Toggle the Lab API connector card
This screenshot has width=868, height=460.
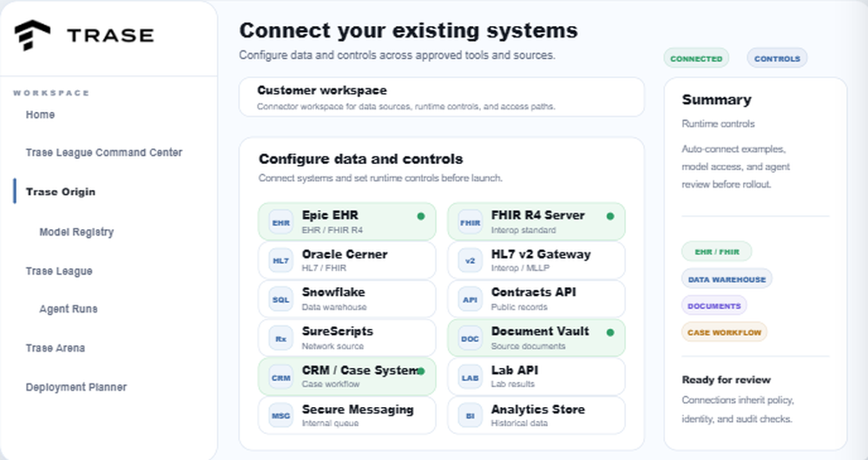tap(536, 377)
